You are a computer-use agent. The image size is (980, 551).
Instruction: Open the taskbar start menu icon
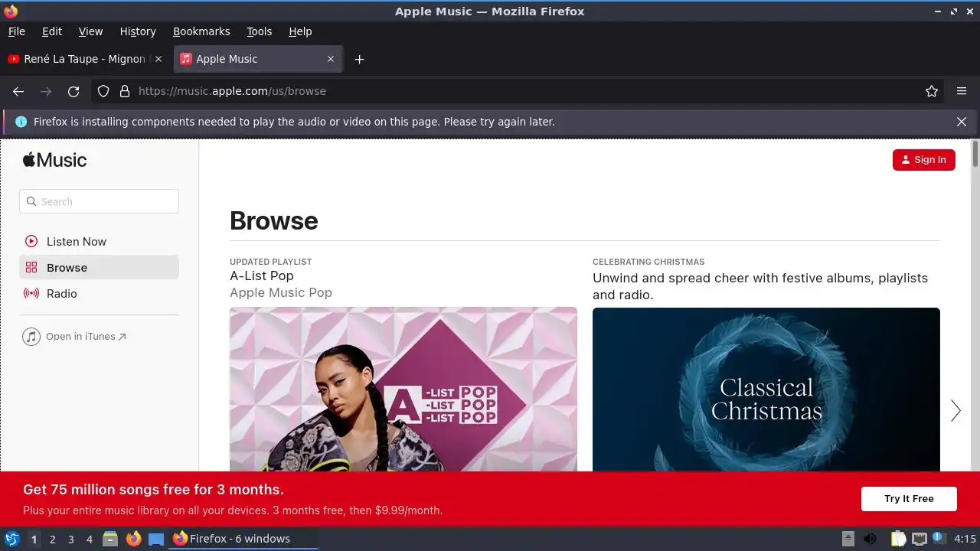pyautogui.click(x=11, y=539)
